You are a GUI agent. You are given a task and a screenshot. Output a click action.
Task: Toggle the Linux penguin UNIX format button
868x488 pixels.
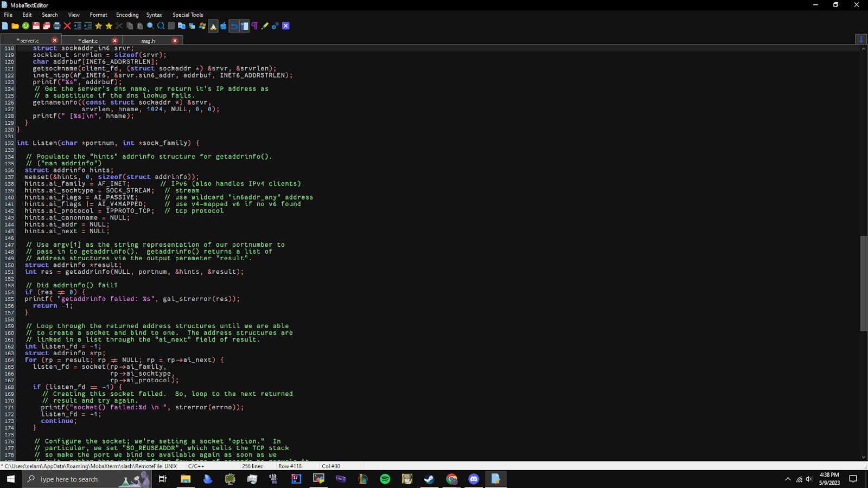[x=213, y=26]
